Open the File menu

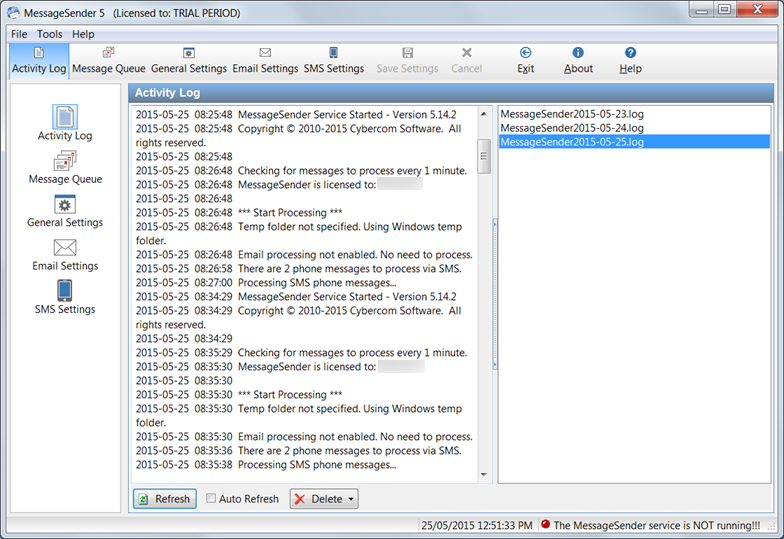tap(19, 34)
